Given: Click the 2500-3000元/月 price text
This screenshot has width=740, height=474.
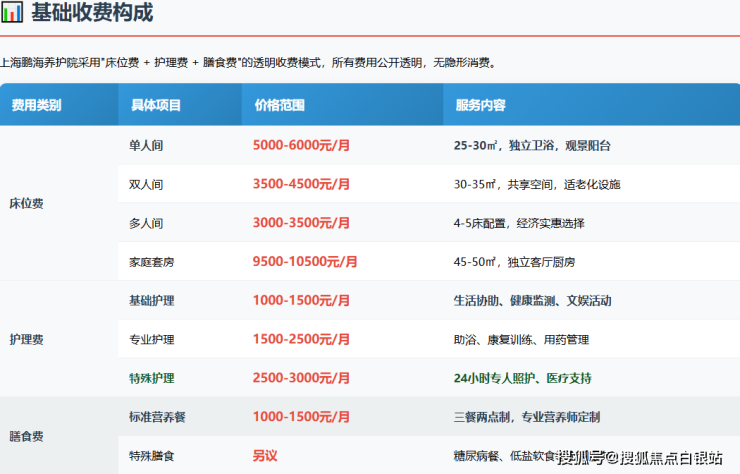Looking at the screenshot, I should 301,379.
